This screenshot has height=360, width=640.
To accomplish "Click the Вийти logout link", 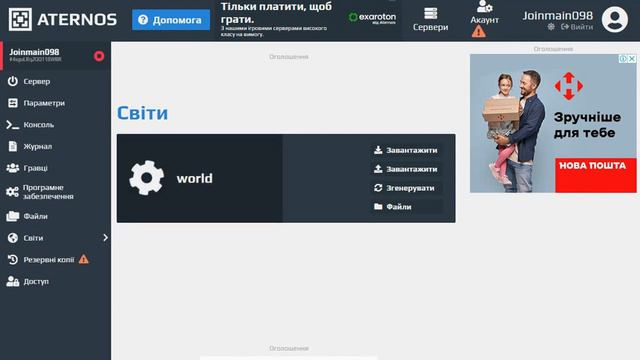I will [x=577, y=27].
